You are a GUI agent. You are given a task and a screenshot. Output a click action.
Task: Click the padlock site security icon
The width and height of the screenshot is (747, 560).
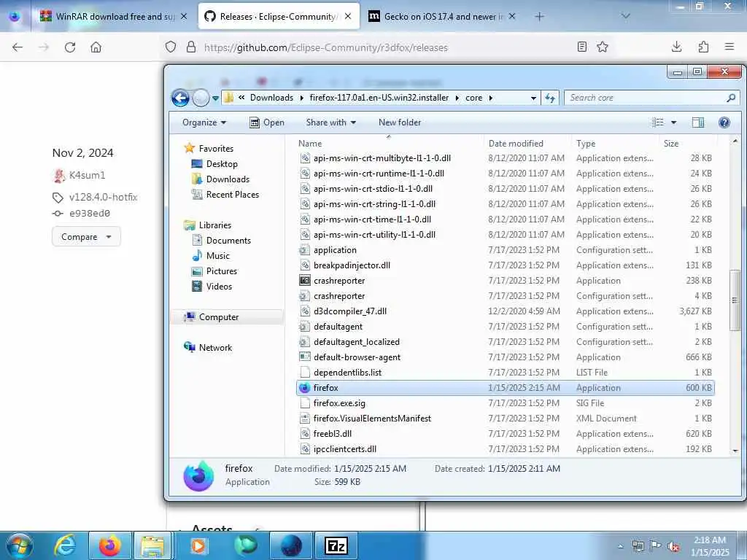tap(191, 47)
